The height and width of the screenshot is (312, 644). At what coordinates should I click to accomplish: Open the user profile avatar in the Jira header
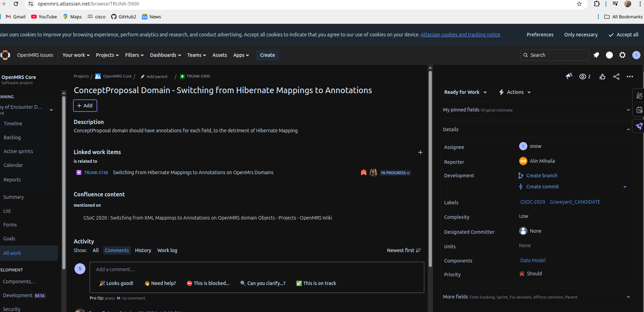tap(636, 55)
